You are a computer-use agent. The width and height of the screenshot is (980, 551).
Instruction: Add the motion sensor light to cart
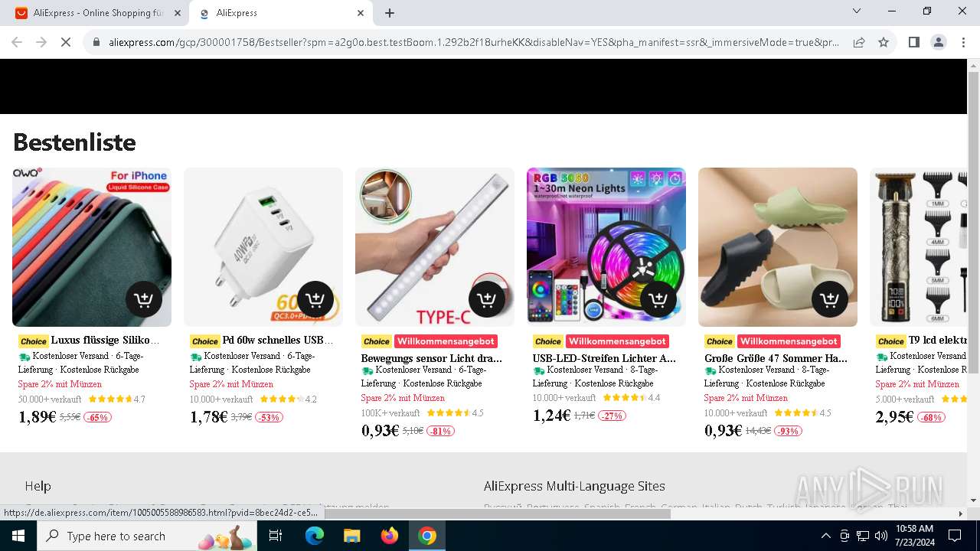coord(486,299)
